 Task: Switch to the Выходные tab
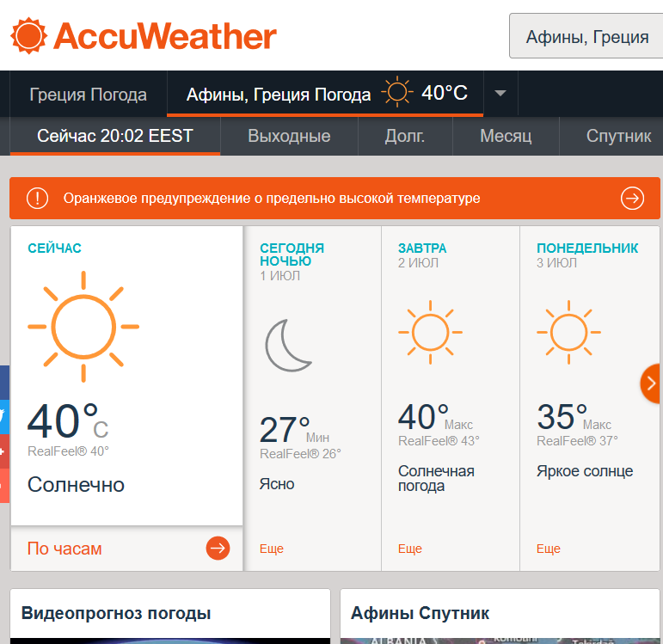click(x=289, y=136)
